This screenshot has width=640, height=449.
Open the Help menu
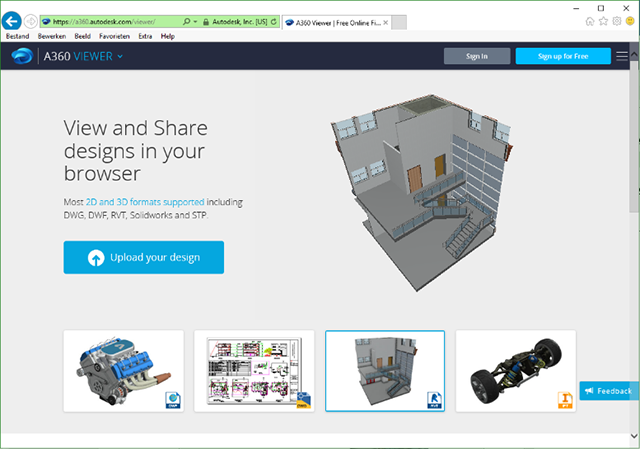coord(167,36)
